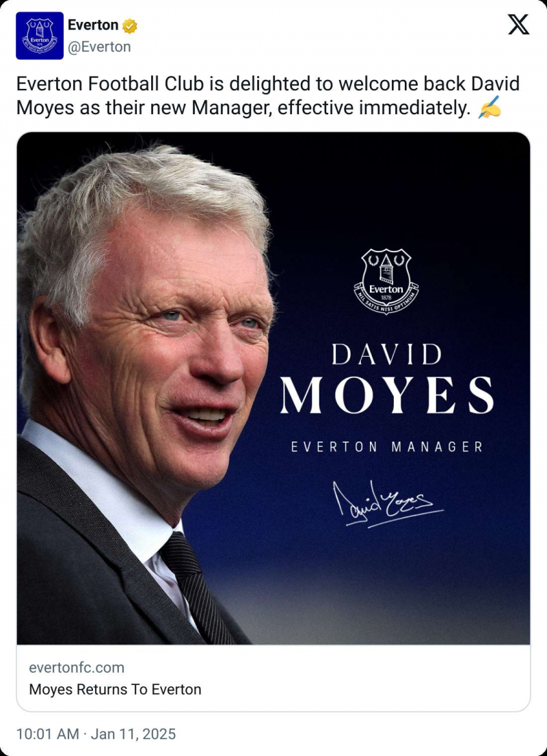
Task: Click the 10:01 AM timestamp
Action: [x=48, y=734]
